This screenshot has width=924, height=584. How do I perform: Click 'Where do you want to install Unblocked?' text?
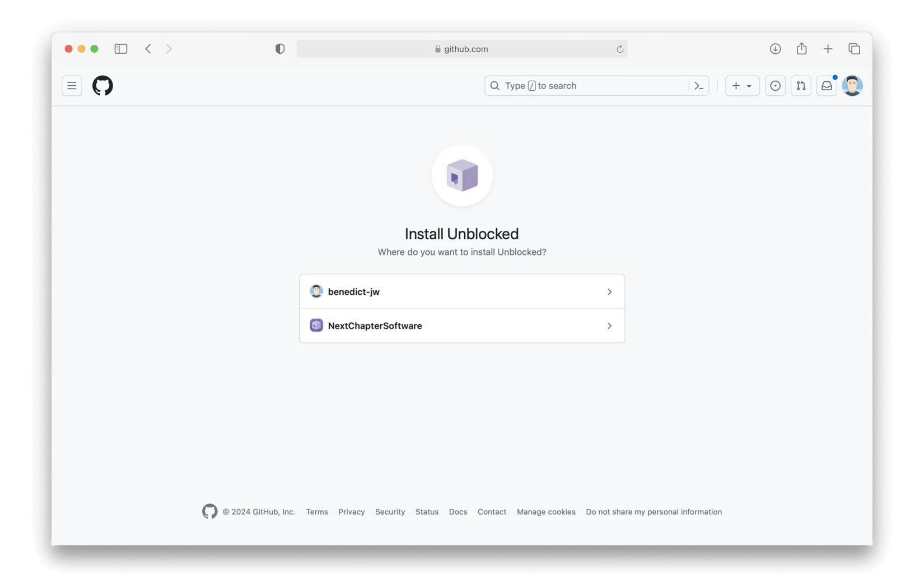(x=461, y=252)
